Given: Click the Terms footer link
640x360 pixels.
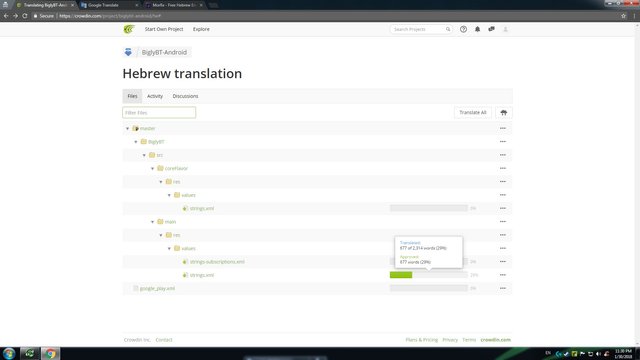Looking at the screenshot, I should coord(469,340).
